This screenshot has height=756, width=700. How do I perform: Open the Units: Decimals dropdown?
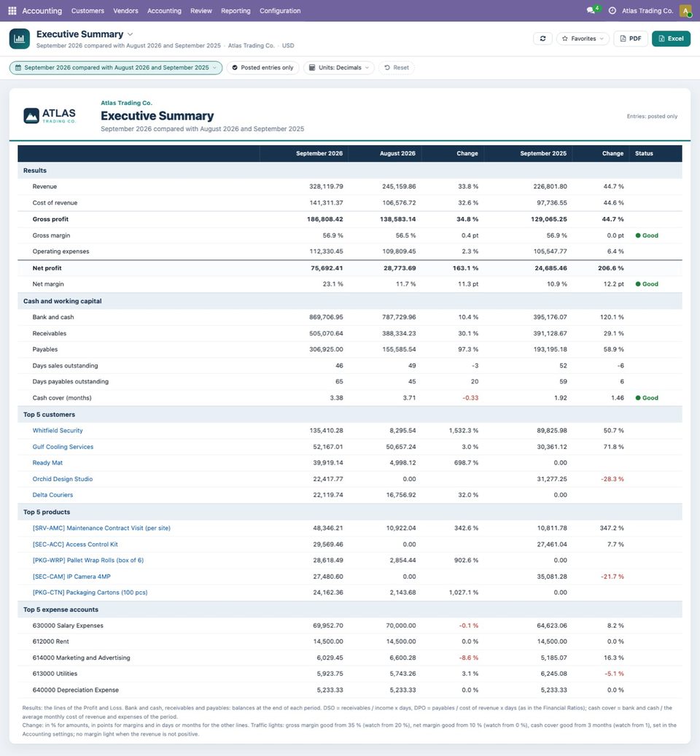point(339,68)
